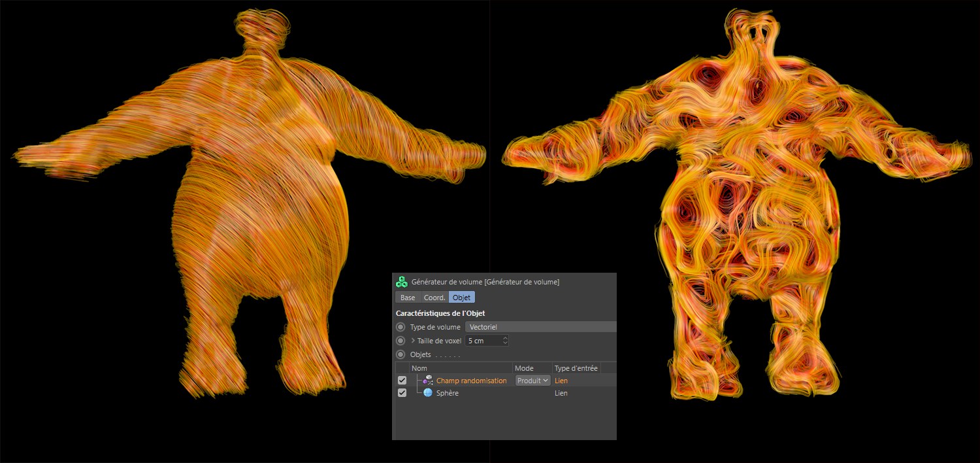Image resolution: width=980 pixels, height=463 pixels.
Task: Click into the 5 cm voxel size field
Action: 482,341
